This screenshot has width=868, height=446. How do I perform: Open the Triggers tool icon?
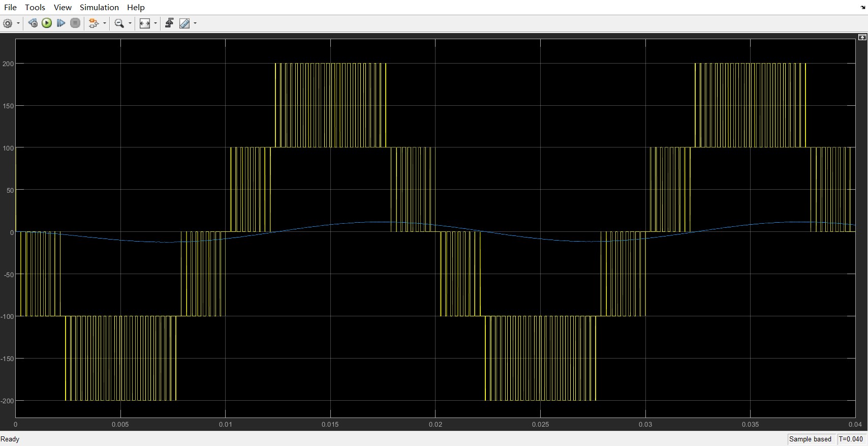point(169,23)
